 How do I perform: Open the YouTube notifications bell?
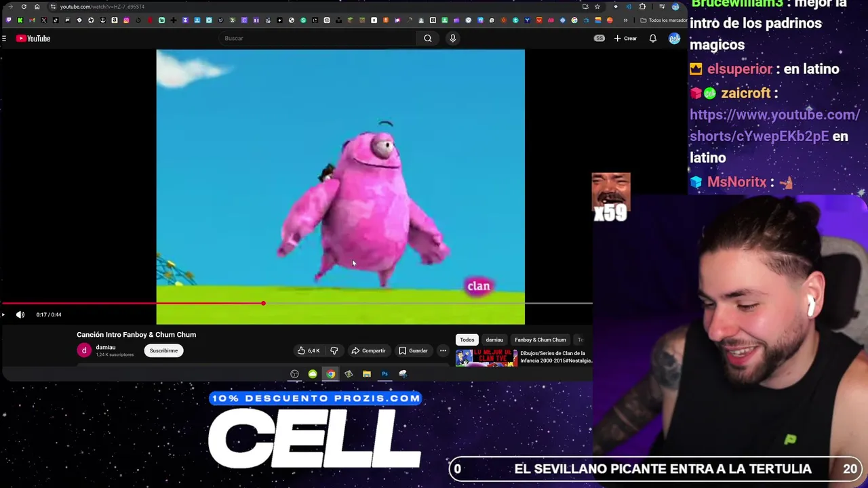pyautogui.click(x=653, y=39)
